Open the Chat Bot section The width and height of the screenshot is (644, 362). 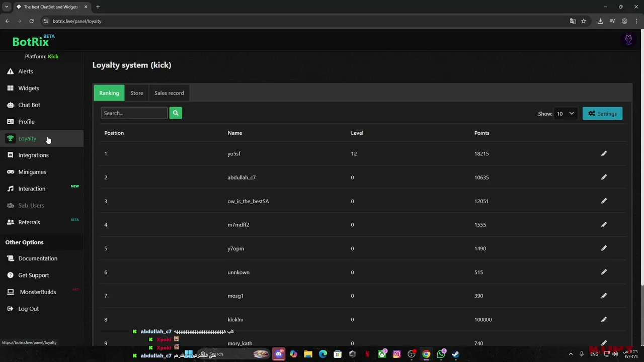pos(29,105)
